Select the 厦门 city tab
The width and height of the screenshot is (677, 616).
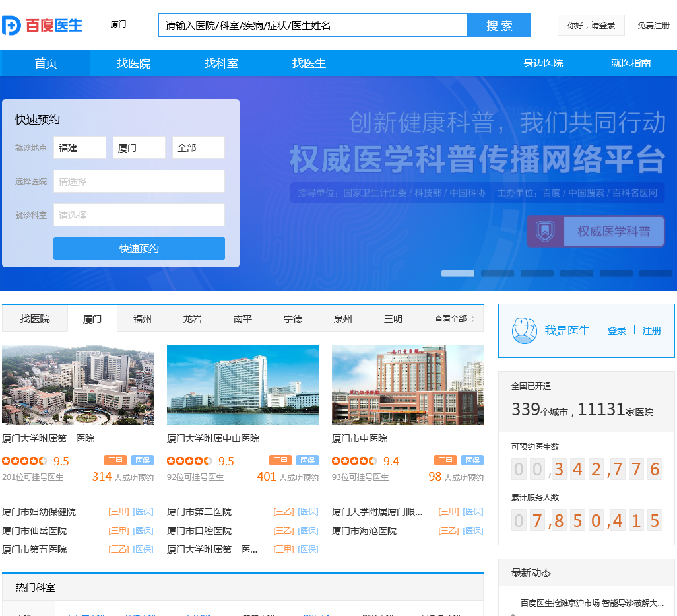(x=92, y=319)
